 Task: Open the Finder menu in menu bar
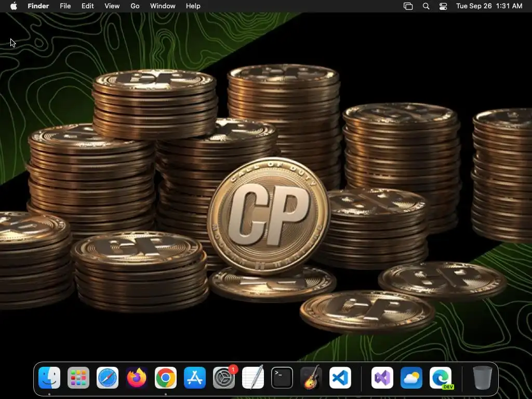(x=38, y=6)
